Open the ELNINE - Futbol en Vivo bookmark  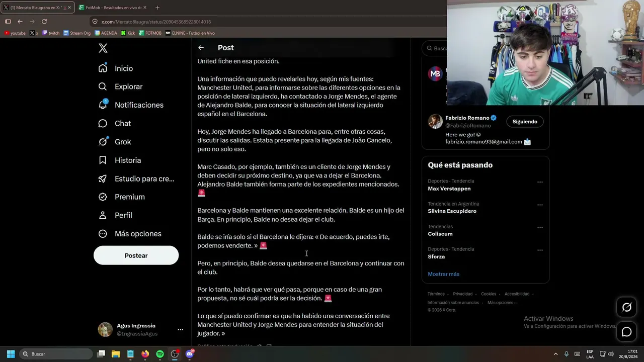pyautogui.click(x=190, y=33)
